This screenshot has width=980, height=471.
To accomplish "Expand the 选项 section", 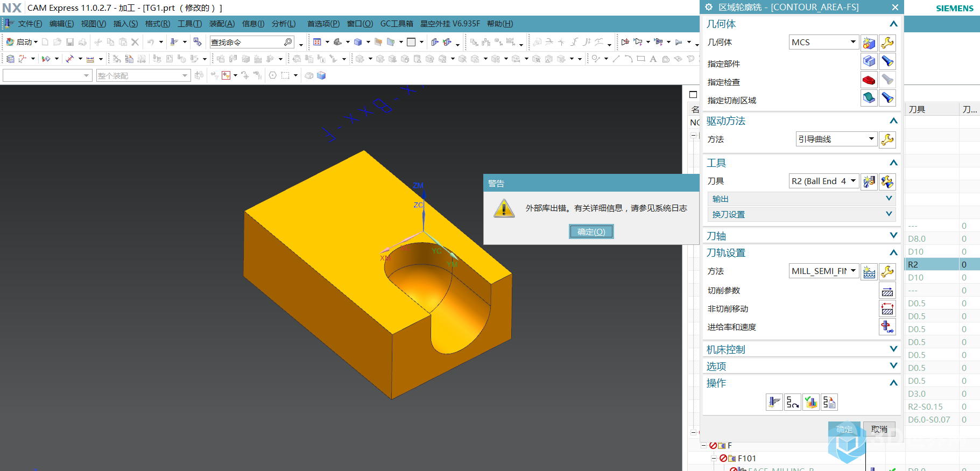I will pos(801,366).
